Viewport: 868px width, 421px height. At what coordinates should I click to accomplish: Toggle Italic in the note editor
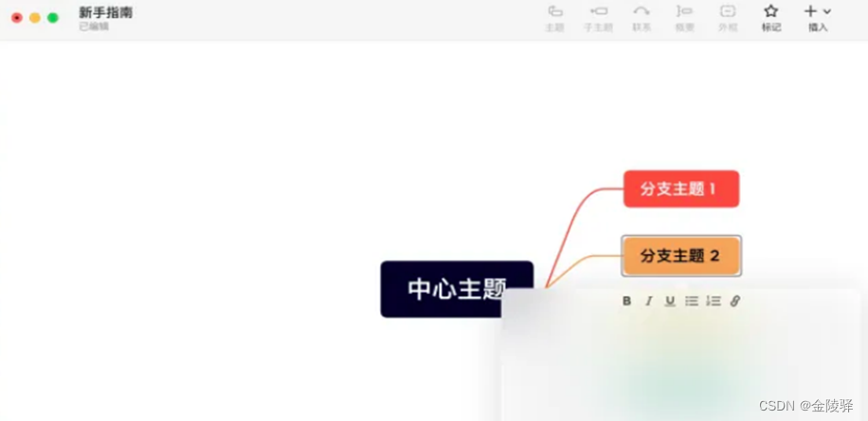click(x=649, y=301)
